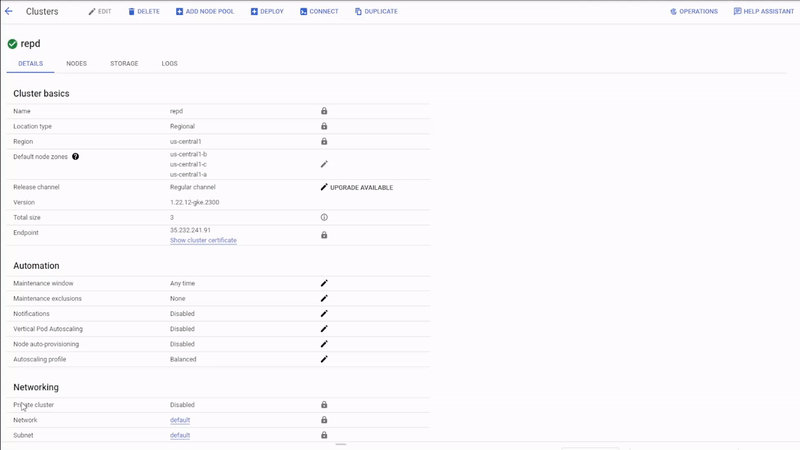Select the us-central1-a zone text
This screenshot has height=450, width=800.
(x=188, y=174)
